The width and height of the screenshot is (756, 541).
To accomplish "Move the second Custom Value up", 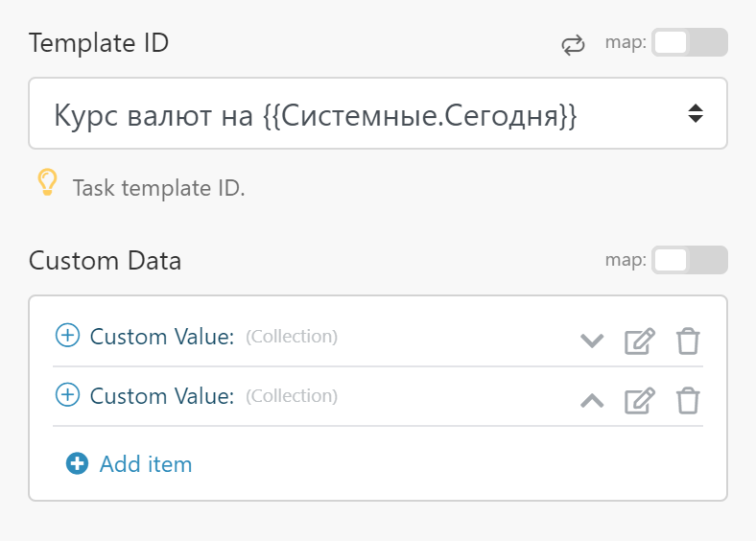I will click(592, 400).
